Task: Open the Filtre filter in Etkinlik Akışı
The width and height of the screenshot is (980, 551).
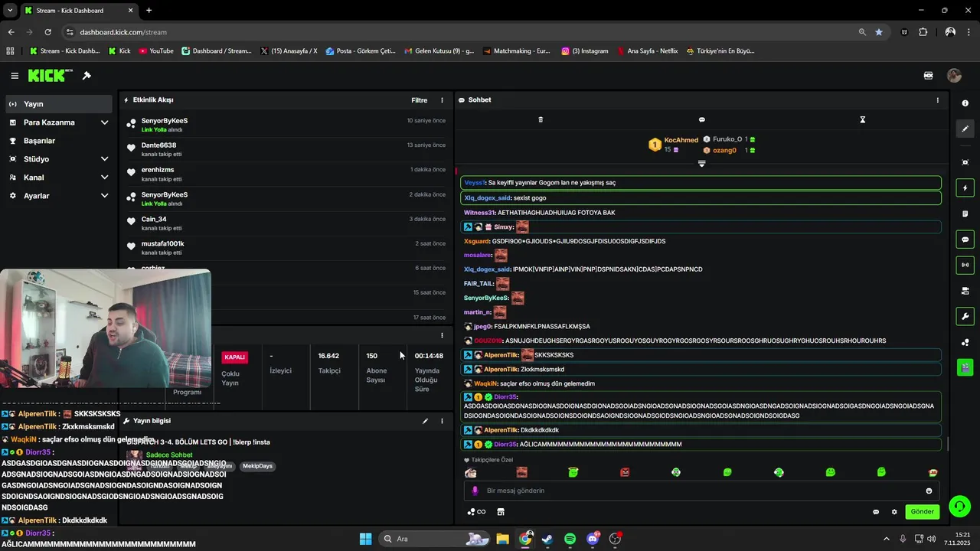Action: pos(419,100)
